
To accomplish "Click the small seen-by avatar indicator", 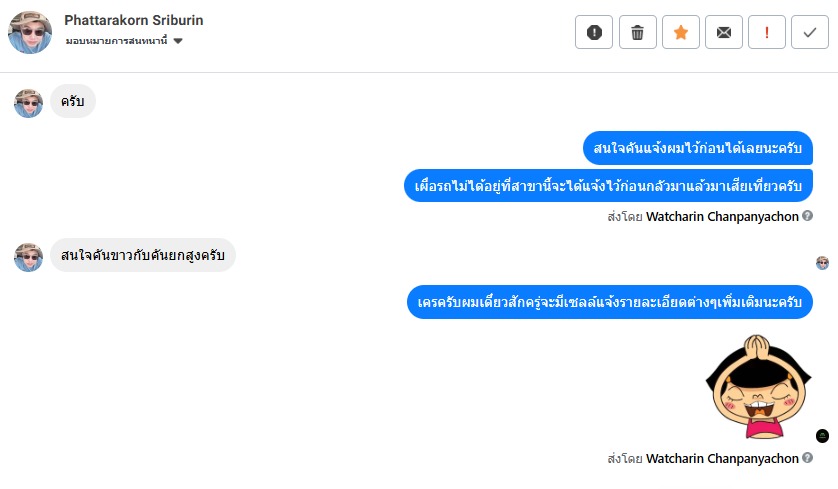I will pyautogui.click(x=822, y=263).
